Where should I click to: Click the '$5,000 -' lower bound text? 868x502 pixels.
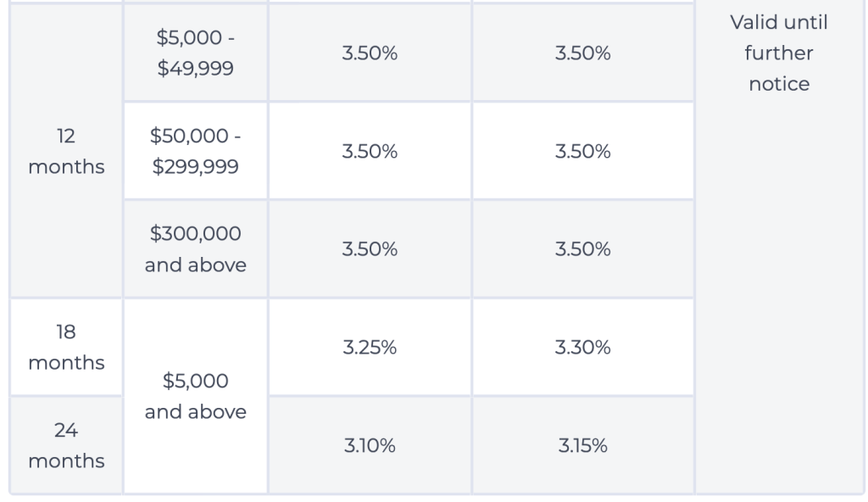[x=195, y=37]
